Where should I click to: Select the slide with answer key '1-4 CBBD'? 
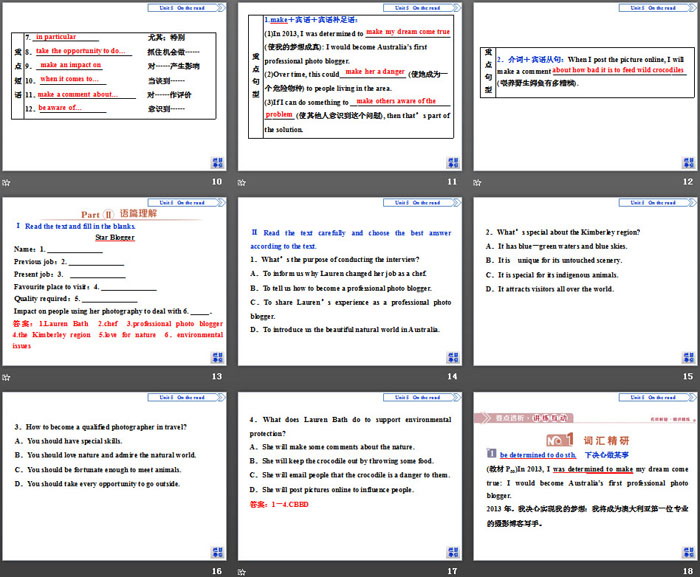(x=351, y=476)
